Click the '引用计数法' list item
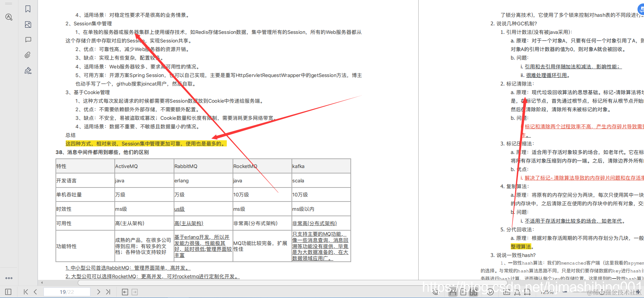Viewport: 644px width, 298px height. 536,32
